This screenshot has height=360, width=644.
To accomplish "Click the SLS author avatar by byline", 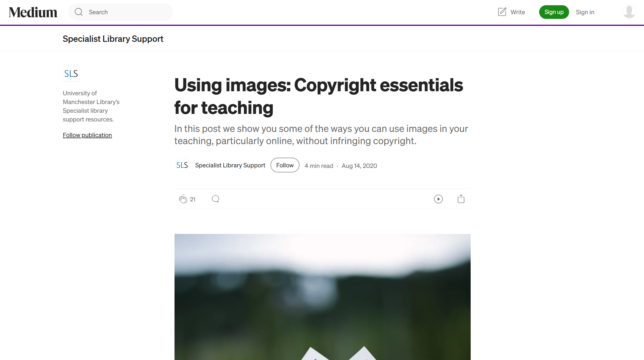I will [182, 165].
